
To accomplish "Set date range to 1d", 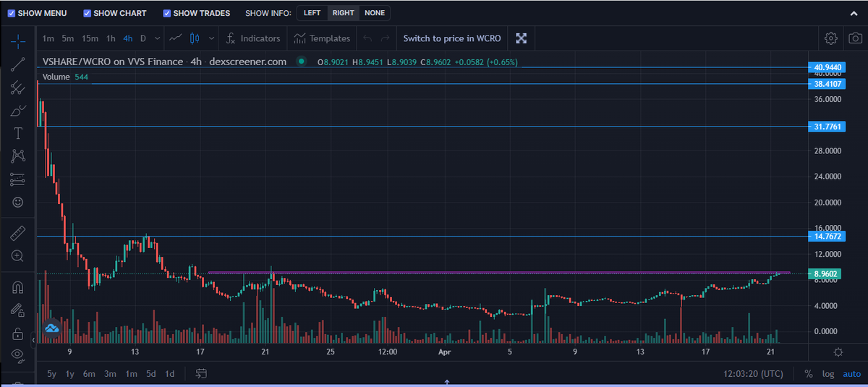I will [x=169, y=374].
